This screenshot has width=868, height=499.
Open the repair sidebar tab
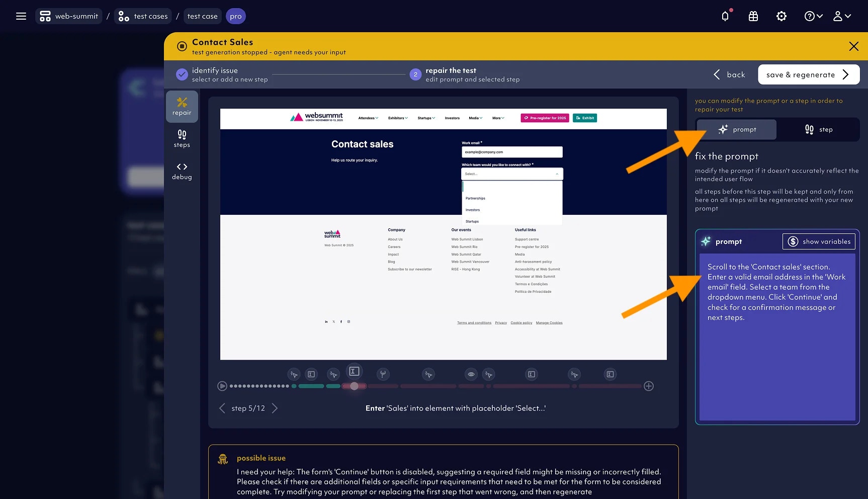tap(182, 107)
